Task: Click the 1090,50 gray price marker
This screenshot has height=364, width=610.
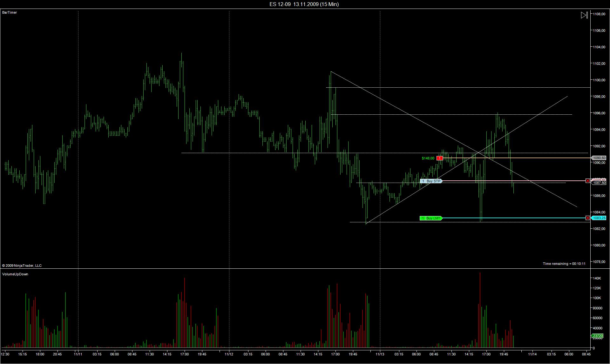Action: pos(599,158)
